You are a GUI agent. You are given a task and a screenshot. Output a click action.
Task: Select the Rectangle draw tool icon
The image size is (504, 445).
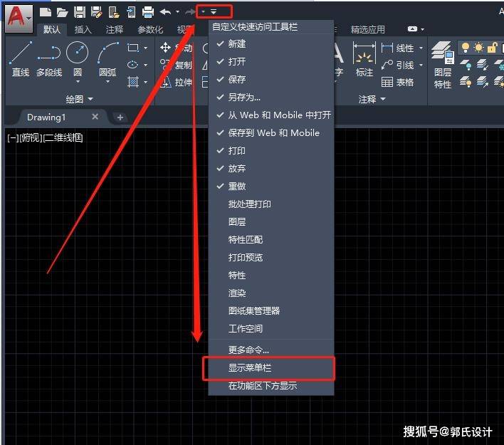coord(133,48)
